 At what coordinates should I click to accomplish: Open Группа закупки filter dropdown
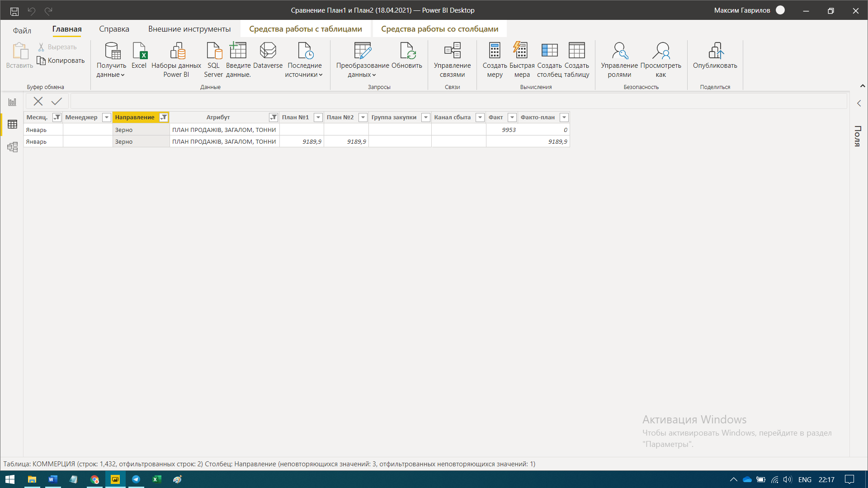coord(426,117)
